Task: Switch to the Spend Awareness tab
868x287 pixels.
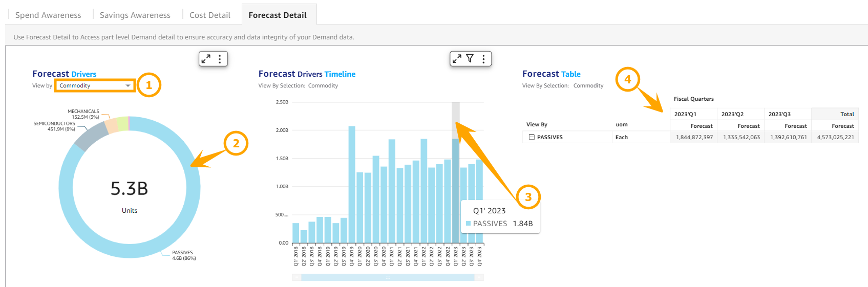Action: (x=48, y=15)
